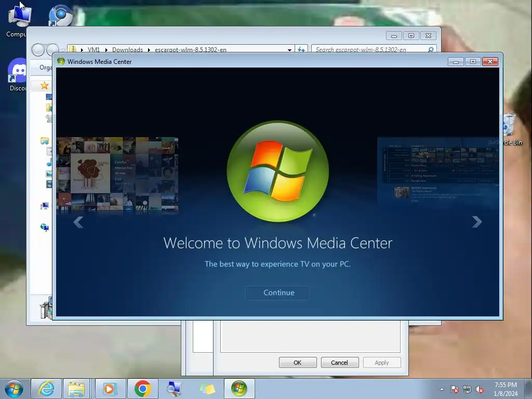This screenshot has height=399, width=532.
Task: Close the Windows Media Center window
Action: (490, 61)
